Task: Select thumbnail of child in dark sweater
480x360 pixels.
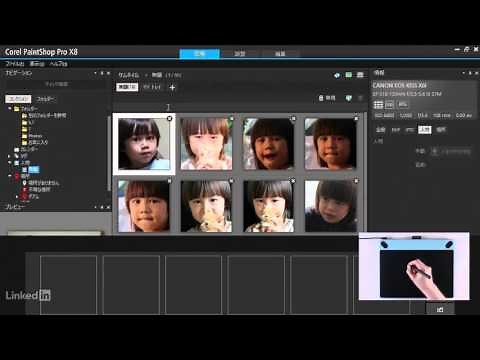Action: (331, 206)
